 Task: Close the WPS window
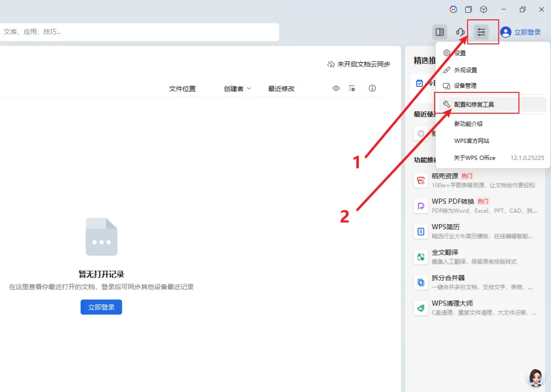point(541,10)
